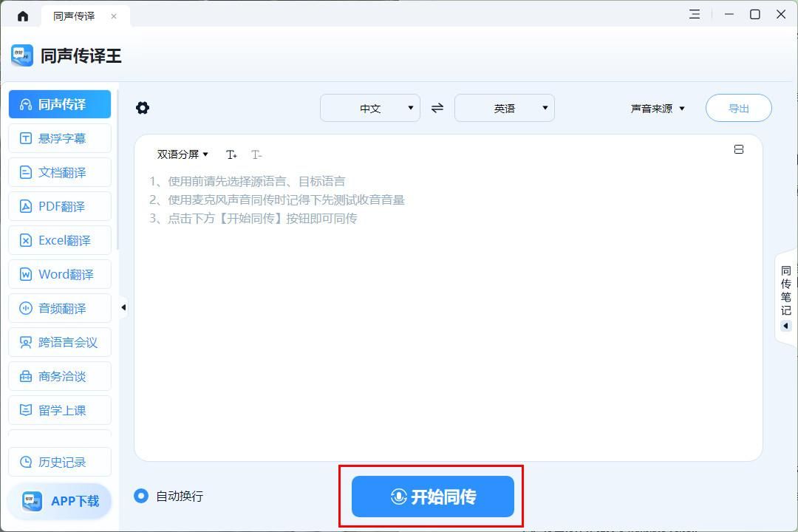Image resolution: width=798 pixels, height=532 pixels.
Task: Open 文档翻译 in sidebar
Action: (x=60, y=173)
